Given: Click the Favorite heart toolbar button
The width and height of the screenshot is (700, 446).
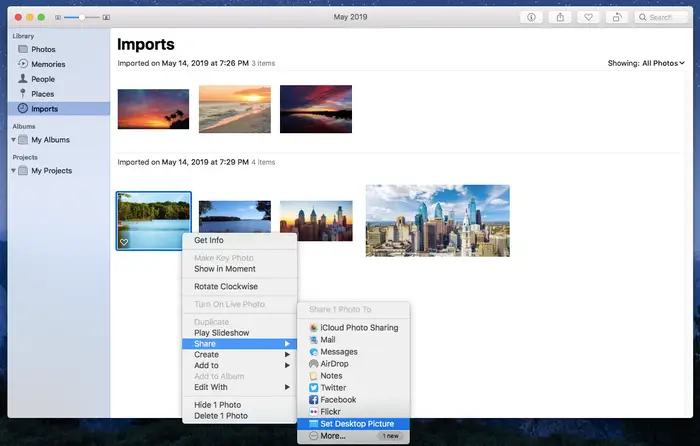Looking at the screenshot, I should point(590,17).
